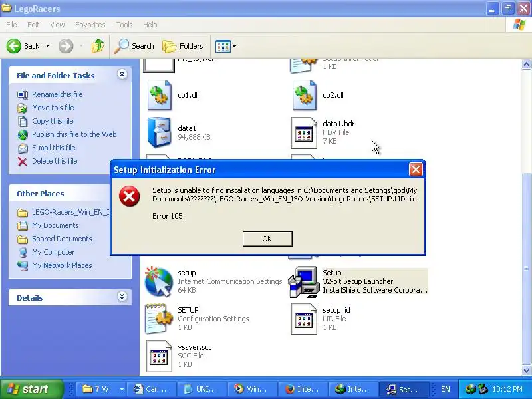Collapse the File and Folder Tasks panel
Image resolution: width=532 pixels, height=399 pixels.
[122, 74]
